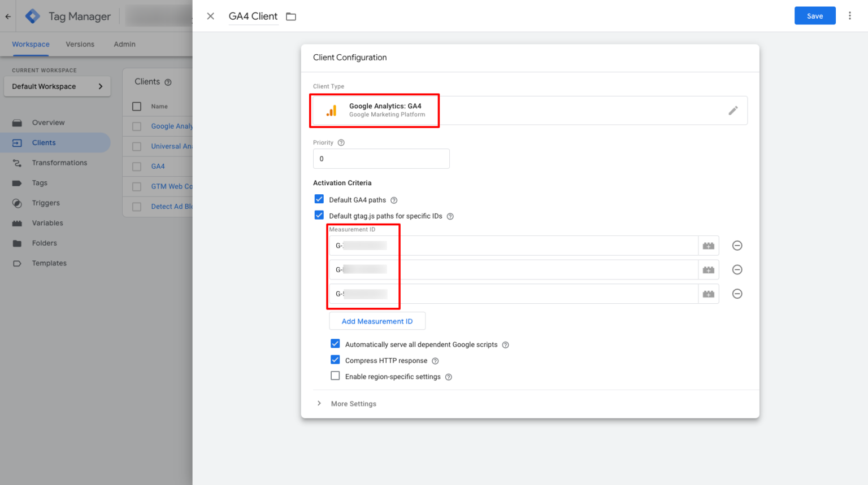The image size is (868, 485).
Task: Save the GA4 Client configuration
Action: click(814, 15)
